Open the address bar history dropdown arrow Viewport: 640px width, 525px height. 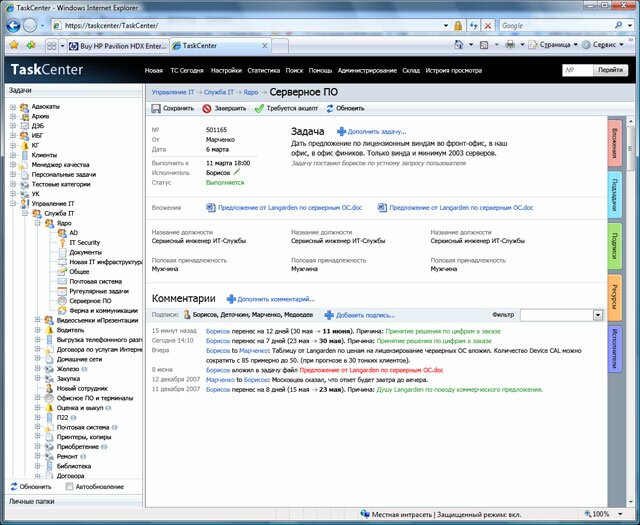coord(446,26)
